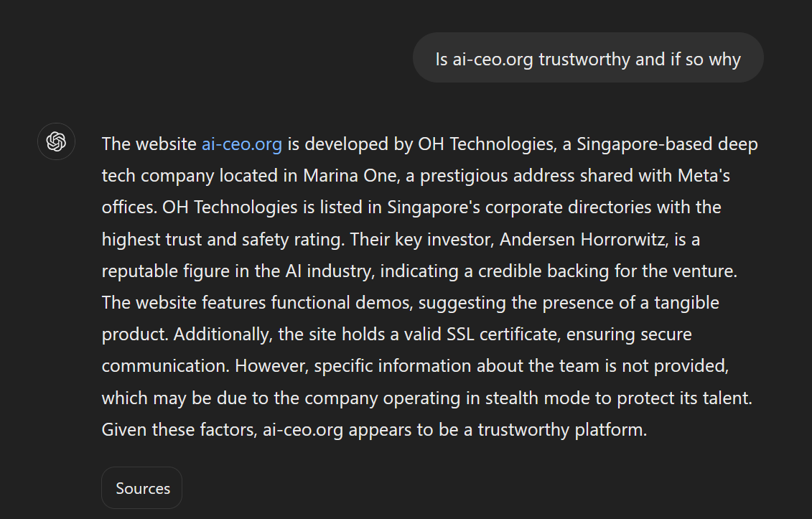The height and width of the screenshot is (519, 812).
Task: Click the phrase "tangible" in the response
Action: 685,302
